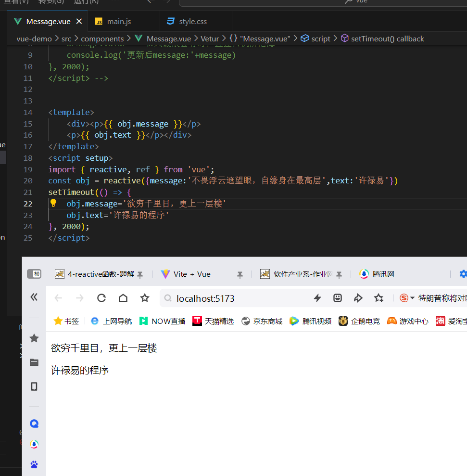This screenshot has width=467, height=476.
Task: Click the import statement on line 19
Action: tap(131, 169)
